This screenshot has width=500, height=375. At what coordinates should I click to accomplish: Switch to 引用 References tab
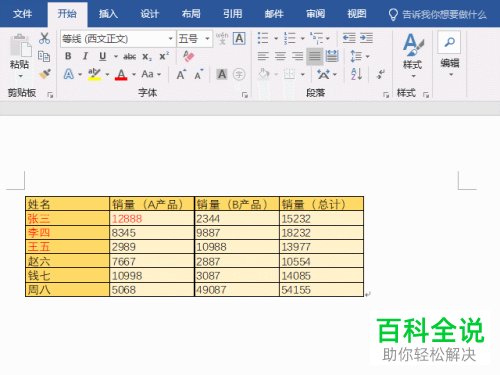tap(232, 14)
